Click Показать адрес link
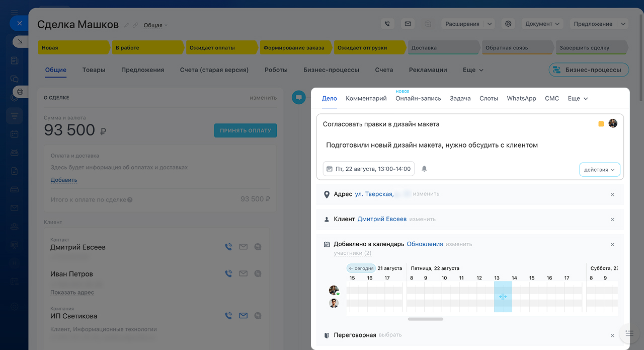The height and width of the screenshot is (350, 644). pyautogui.click(x=72, y=293)
